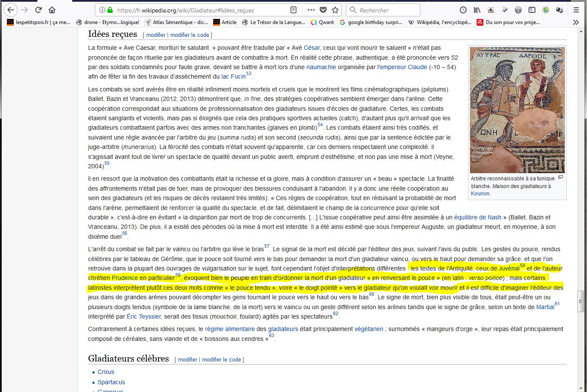
Task: Click the 'équilibre de Nash' link
Action: click(477, 217)
